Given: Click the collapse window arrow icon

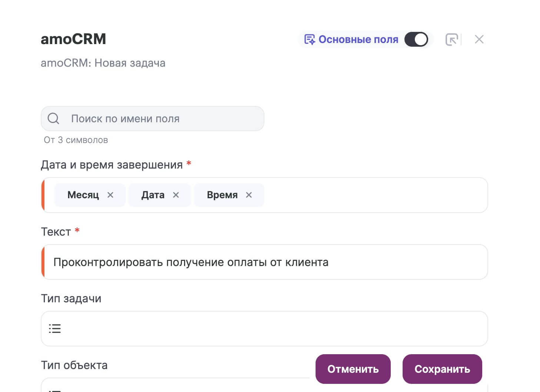Looking at the screenshot, I should pos(451,39).
